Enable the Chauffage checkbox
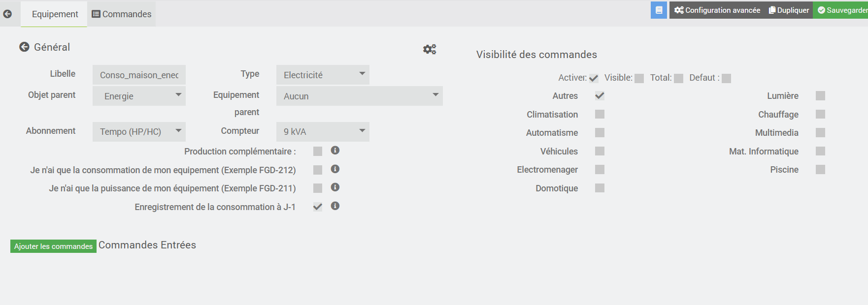868x305 pixels. tap(820, 114)
